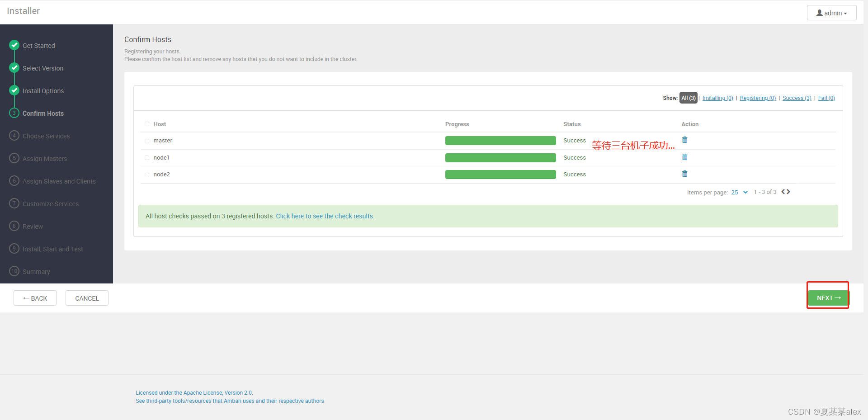Screen dimensions: 868x420
Task: Check the node2 host checkbox
Action: tap(147, 175)
